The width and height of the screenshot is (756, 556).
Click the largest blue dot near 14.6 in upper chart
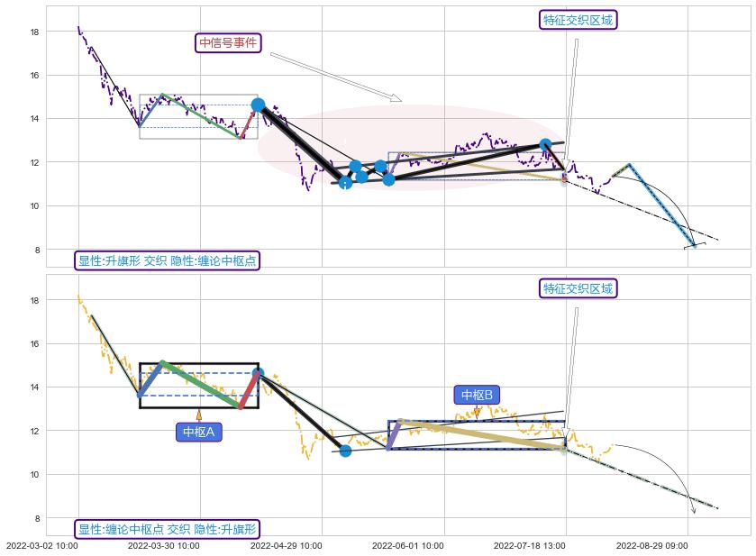click(259, 105)
